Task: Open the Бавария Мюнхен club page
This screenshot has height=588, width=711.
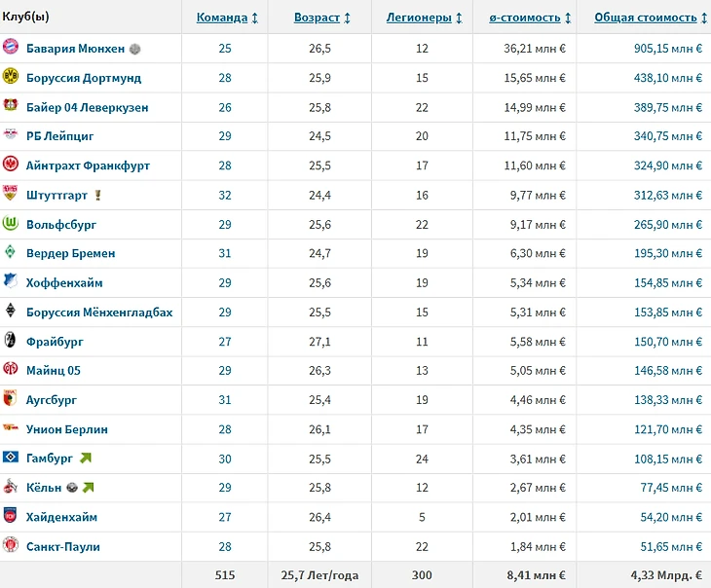Action: coord(75,49)
